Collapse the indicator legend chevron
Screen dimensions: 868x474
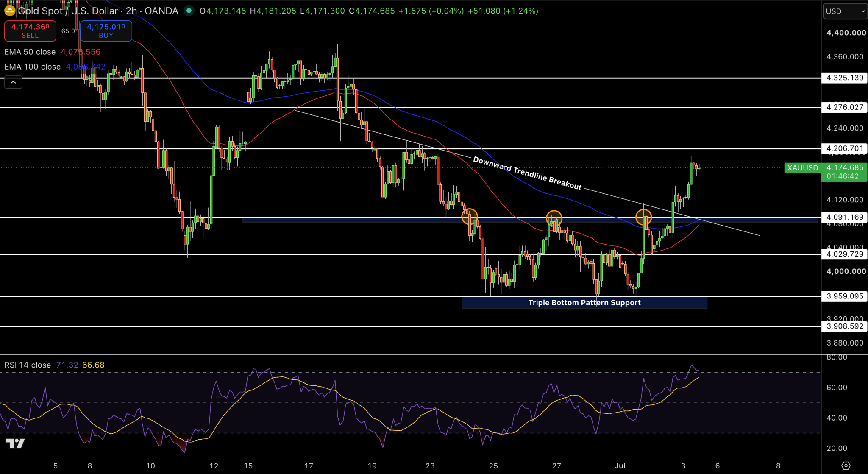(x=13, y=82)
